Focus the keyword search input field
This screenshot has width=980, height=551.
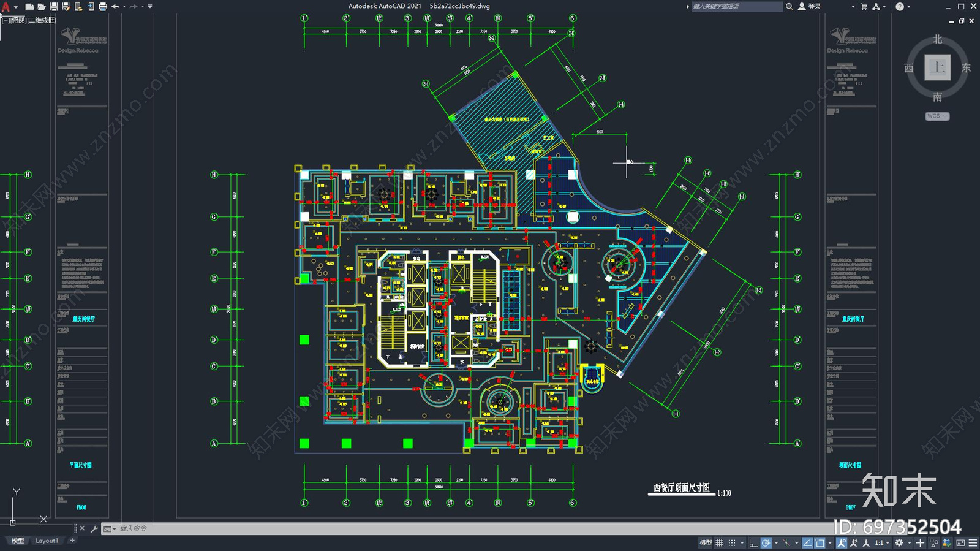click(737, 7)
